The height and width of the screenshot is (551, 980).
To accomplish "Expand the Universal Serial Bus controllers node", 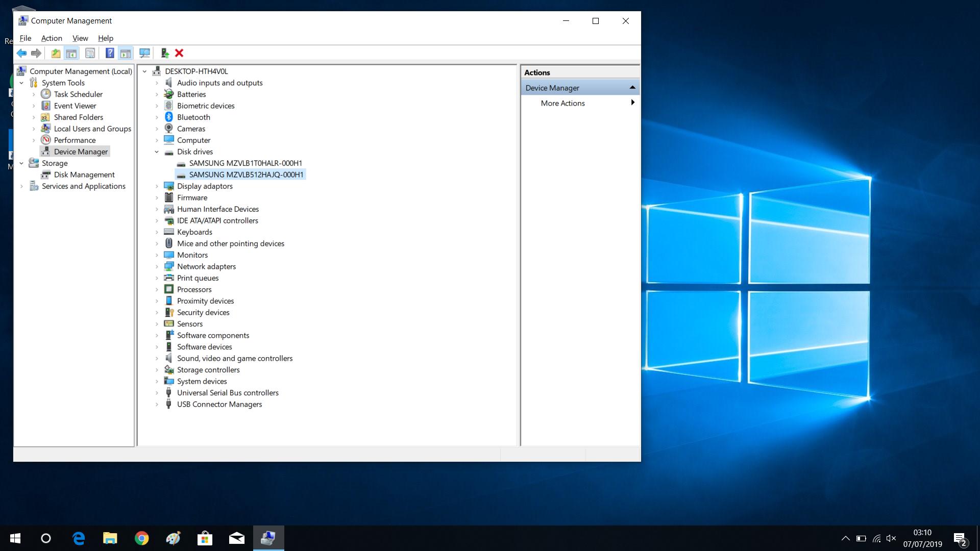I will pos(157,392).
